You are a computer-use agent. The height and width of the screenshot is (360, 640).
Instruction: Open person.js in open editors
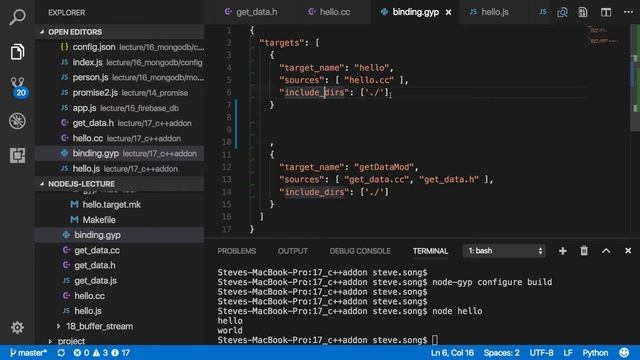120,78
